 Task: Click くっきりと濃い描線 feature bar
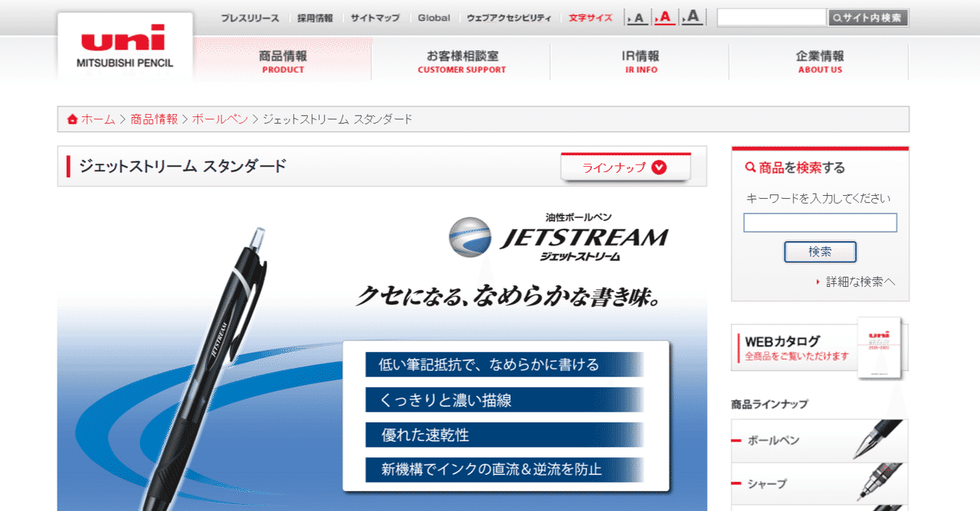point(505,400)
